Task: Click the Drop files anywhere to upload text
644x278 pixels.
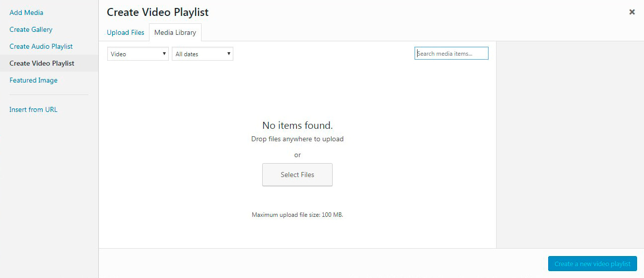Action: pyautogui.click(x=297, y=139)
